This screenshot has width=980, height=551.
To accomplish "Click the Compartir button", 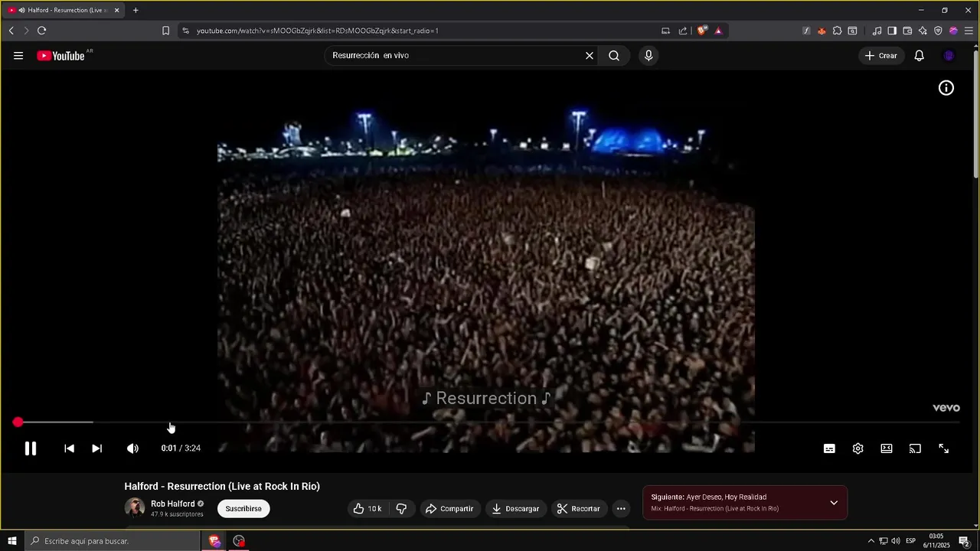I will coord(449,509).
